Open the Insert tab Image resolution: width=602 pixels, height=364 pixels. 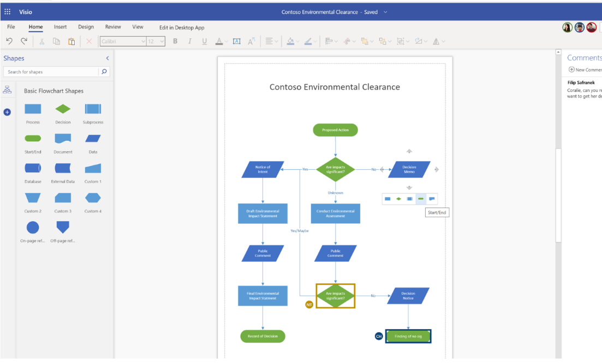point(60,27)
